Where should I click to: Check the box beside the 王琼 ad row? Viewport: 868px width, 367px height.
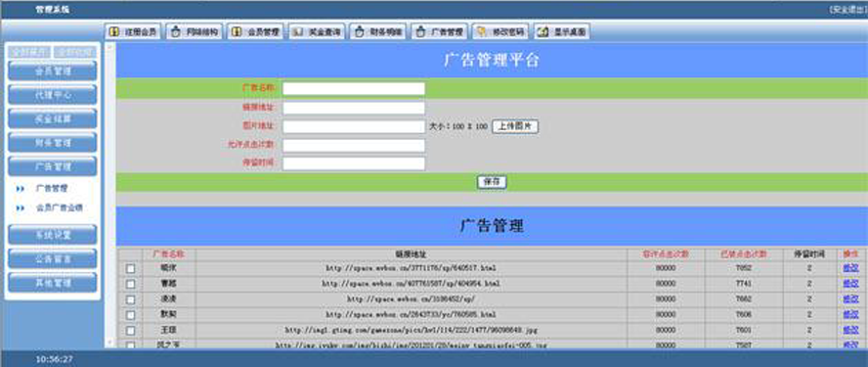(x=131, y=331)
